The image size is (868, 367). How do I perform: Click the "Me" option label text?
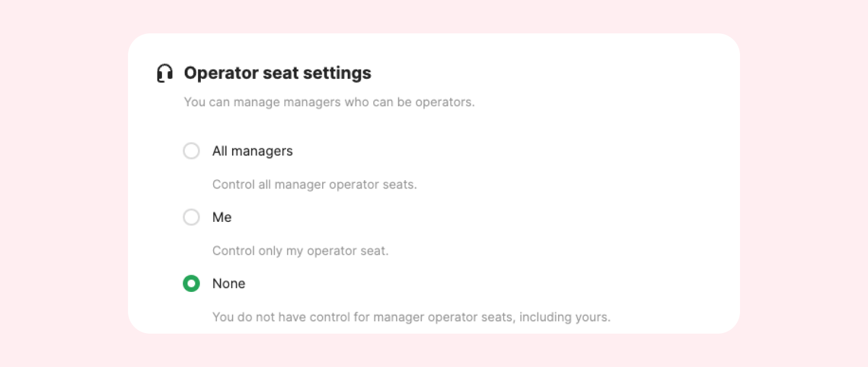click(222, 217)
